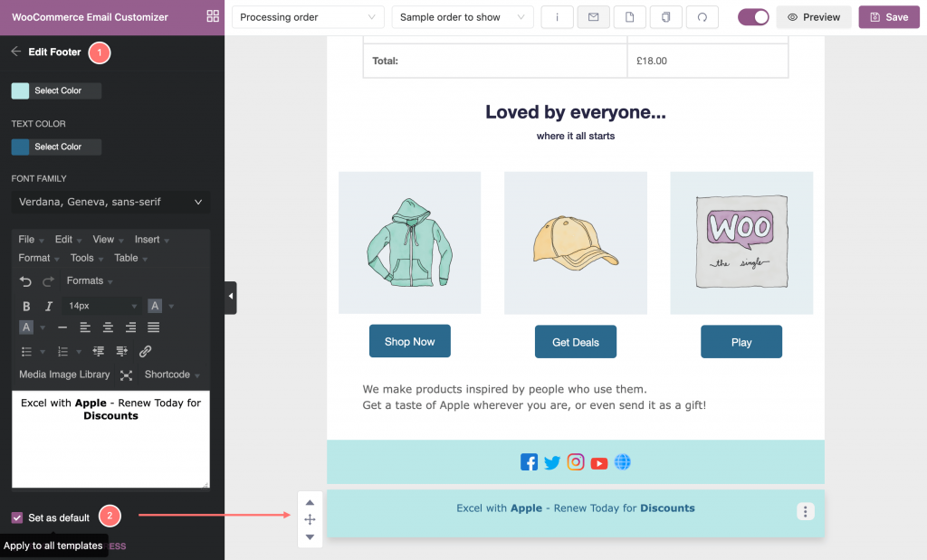The image size is (927, 560).
Task: Open Media Image Library
Action: pyautogui.click(x=64, y=375)
